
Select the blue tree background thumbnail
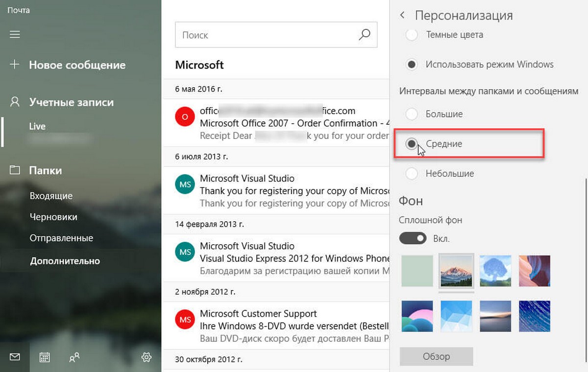point(495,271)
